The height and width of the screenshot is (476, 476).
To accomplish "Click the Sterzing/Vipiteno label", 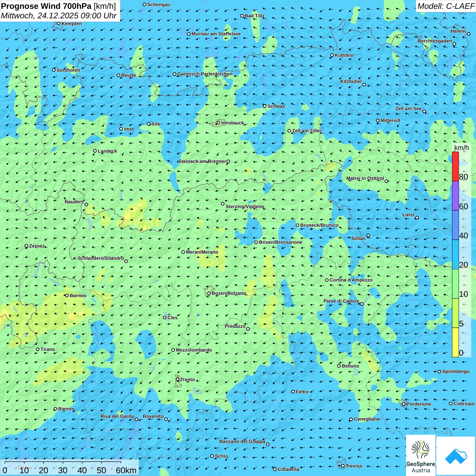I will pyautogui.click(x=245, y=206).
